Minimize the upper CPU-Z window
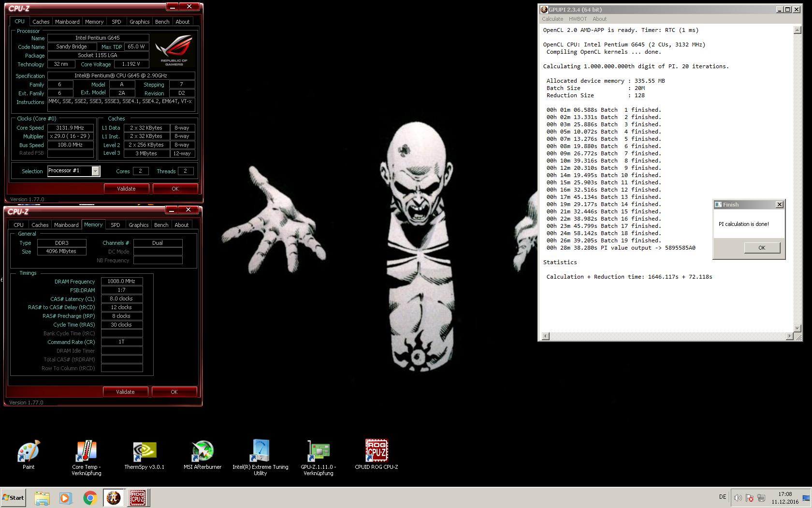This screenshot has height=508, width=812. (173, 7)
